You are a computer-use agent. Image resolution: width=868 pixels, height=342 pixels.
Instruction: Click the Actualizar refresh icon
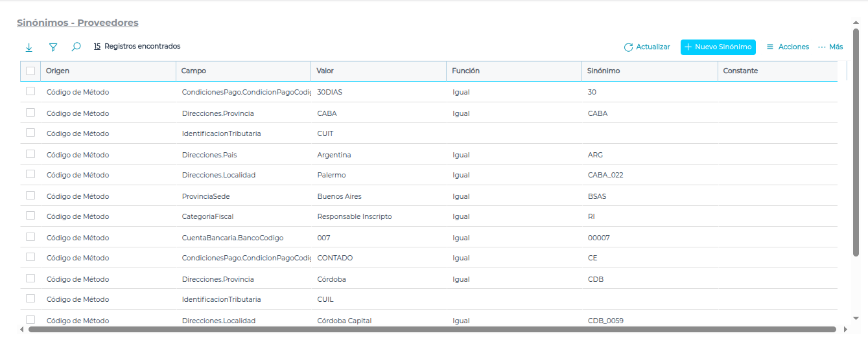[x=628, y=47]
